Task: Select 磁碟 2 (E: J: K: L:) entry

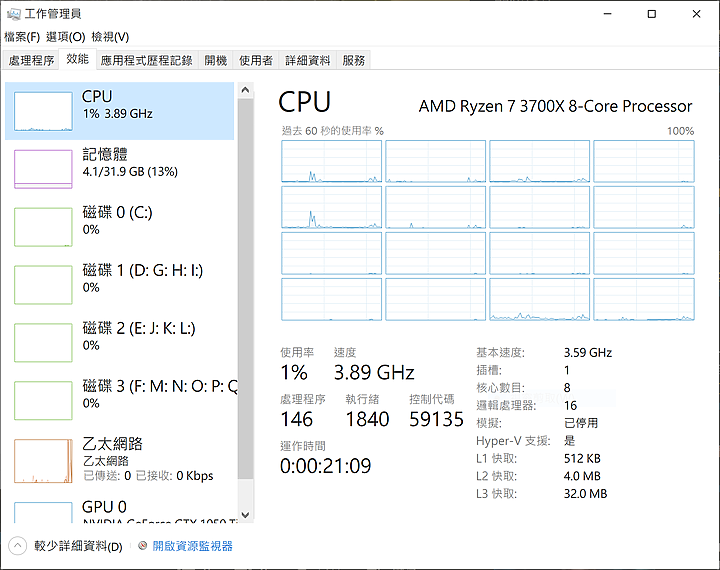Action: click(x=121, y=342)
